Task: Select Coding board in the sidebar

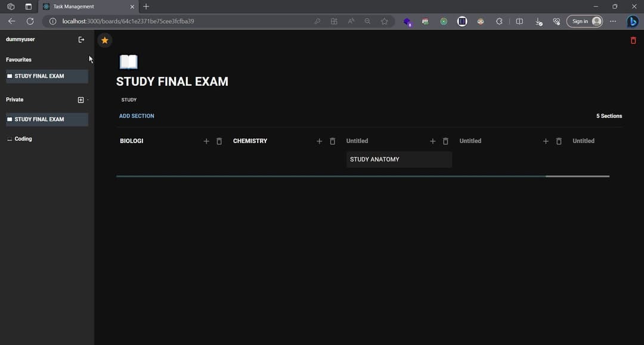Action: click(x=23, y=139)
